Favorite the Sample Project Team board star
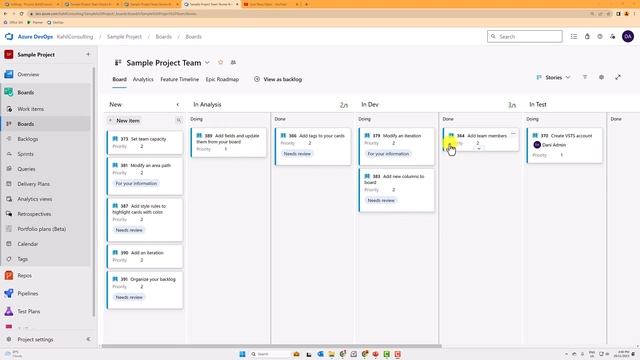The height and width of the screenshot is (360, 640). click(220, 62)
